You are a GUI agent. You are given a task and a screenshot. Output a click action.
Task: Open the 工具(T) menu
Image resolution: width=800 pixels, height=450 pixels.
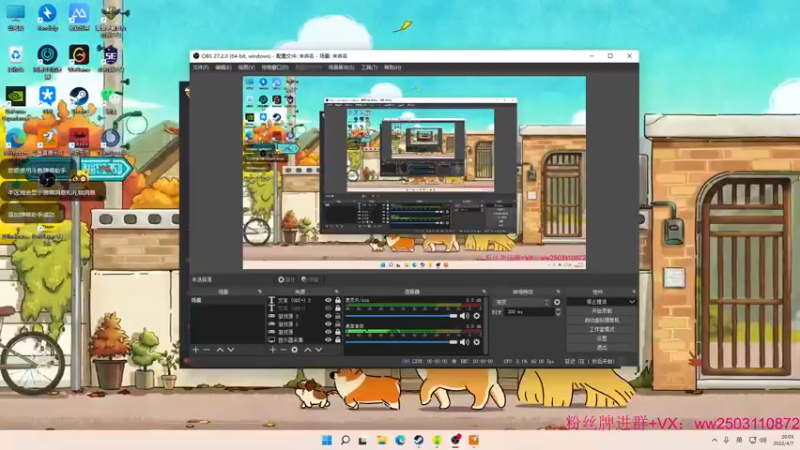(x=369, y=67)
